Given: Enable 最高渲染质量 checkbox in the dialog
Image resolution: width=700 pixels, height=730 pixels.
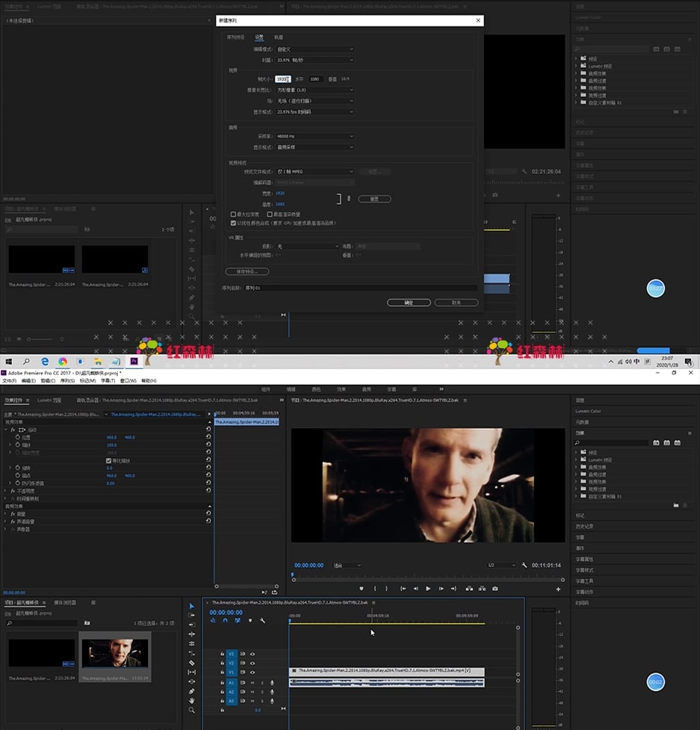Looking at the screenshot, I should pyautogui.click(x=270, y=214).
